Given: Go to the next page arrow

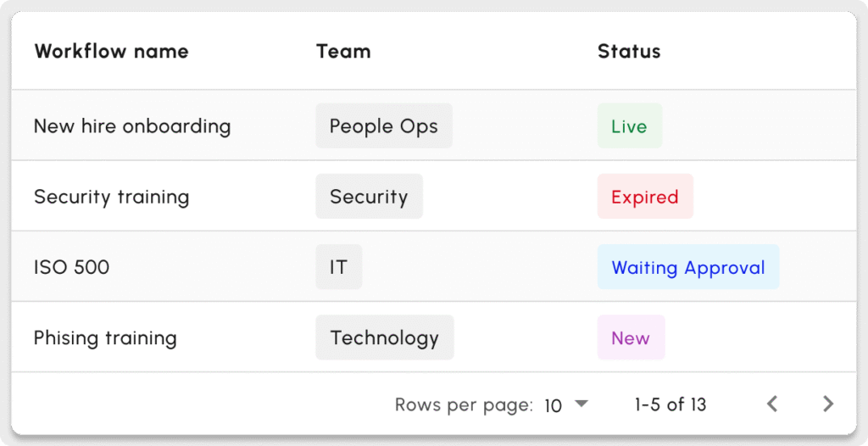Looking at the screenshot, I should 828,404.
